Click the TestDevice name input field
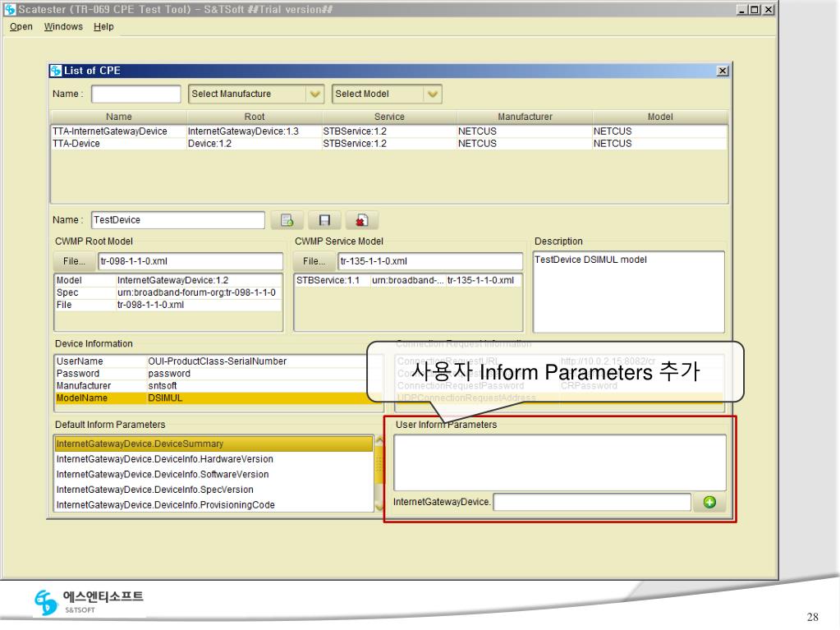The height and width of the screenshot is (630, 840). [x=178, y=220]
